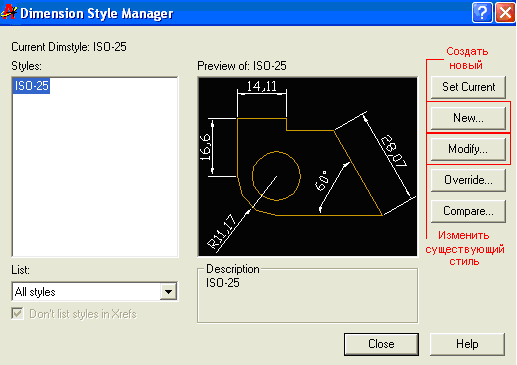
Task: Click the Description box showing ISO-25
Action: coord(307,295)
